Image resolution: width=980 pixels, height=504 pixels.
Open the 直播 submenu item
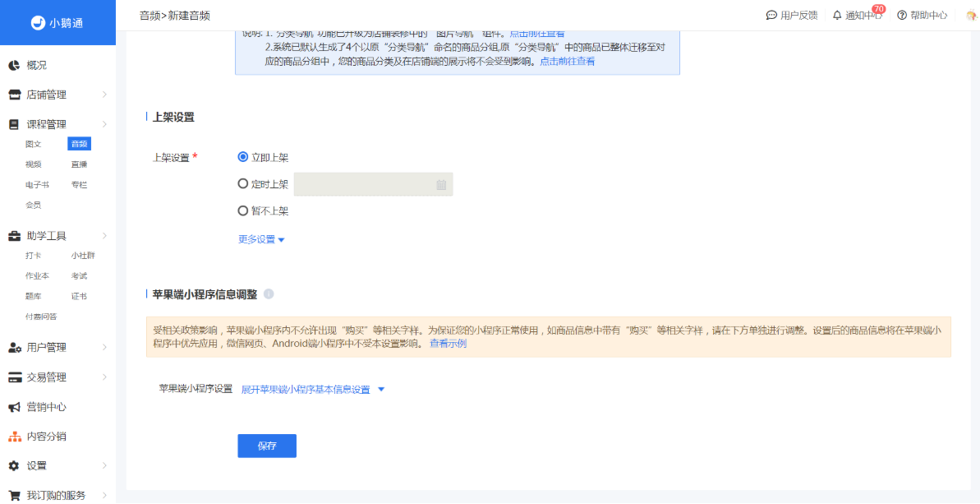click(x=80, y=164)
